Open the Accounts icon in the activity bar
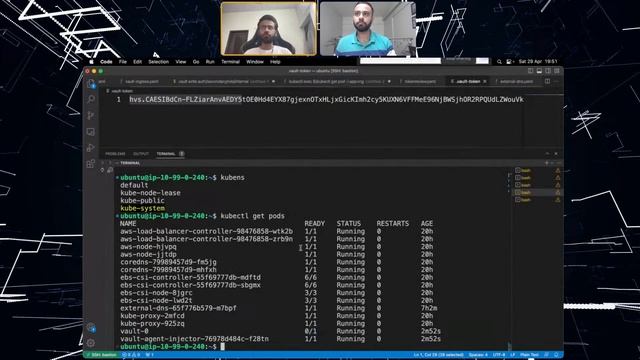The width and height of the screenshot is (640, 360). [91, 328]
